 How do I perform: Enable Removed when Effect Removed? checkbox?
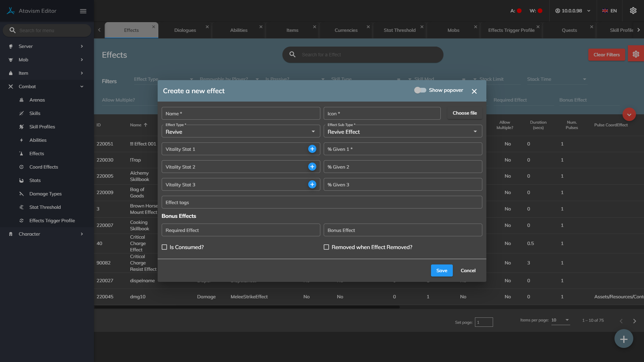click(x=326, y=247)
